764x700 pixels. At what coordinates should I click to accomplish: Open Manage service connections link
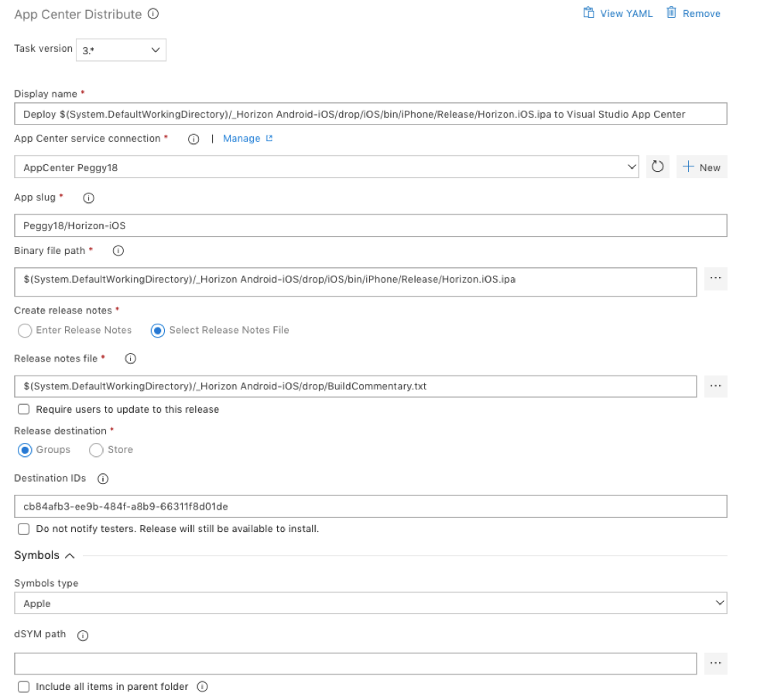coord(242,139)
